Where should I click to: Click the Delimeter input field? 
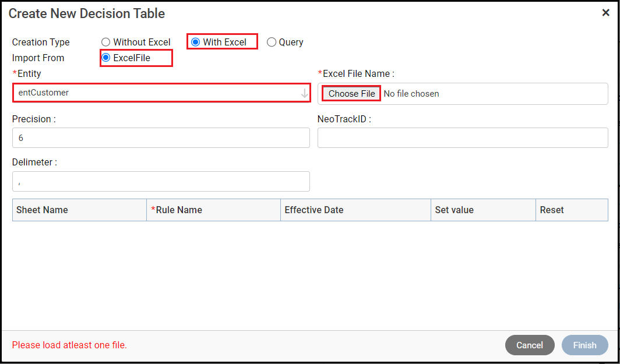click(x=161, y=181)
